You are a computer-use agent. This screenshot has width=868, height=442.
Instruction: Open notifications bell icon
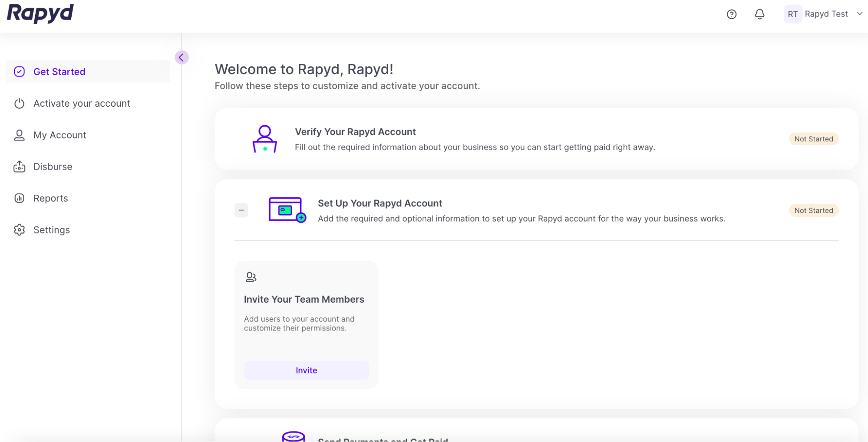759,14
